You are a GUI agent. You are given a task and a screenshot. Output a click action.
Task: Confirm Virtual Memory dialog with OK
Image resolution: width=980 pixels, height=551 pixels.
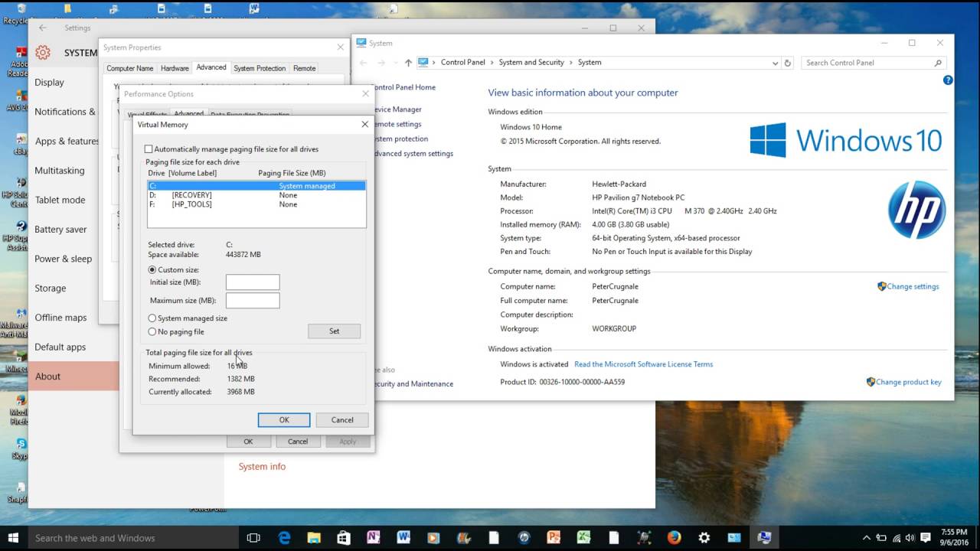tap(284, 420)
